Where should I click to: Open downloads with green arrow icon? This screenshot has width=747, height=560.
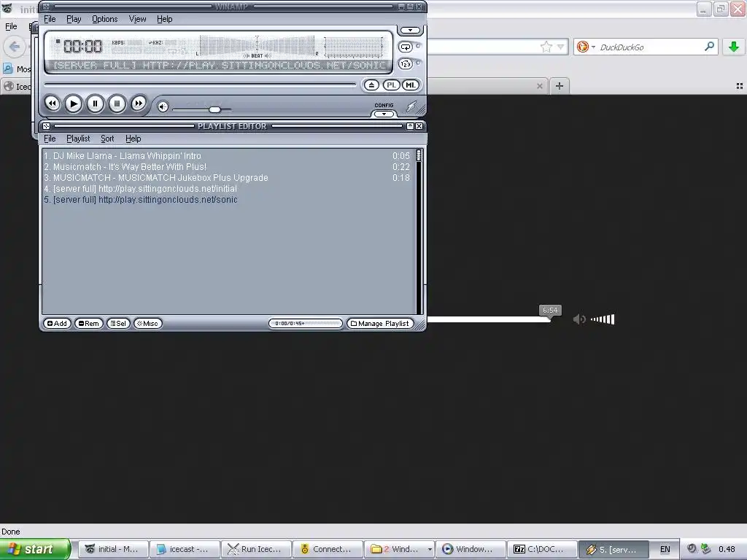coord(734,47)
